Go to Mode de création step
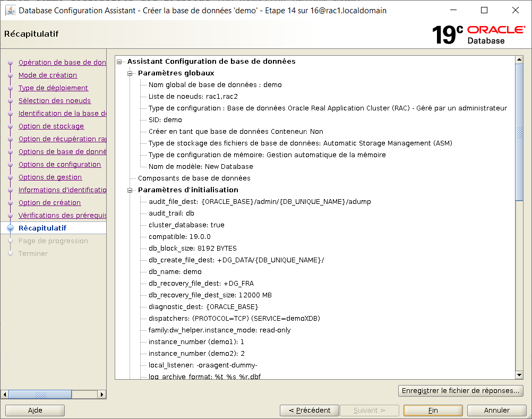The width and height of the screenshot is (532, 419). coord(48,75)
